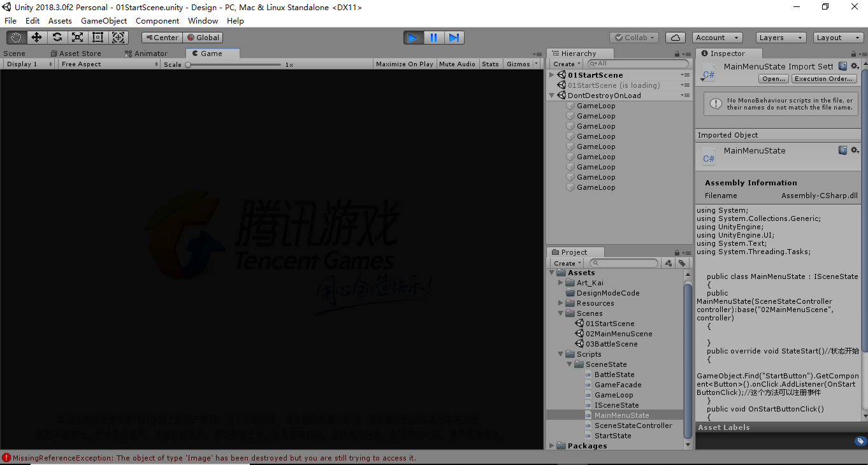Click the error icon in status bar
This screenshot has width=868, height=465.
[6, 457]
